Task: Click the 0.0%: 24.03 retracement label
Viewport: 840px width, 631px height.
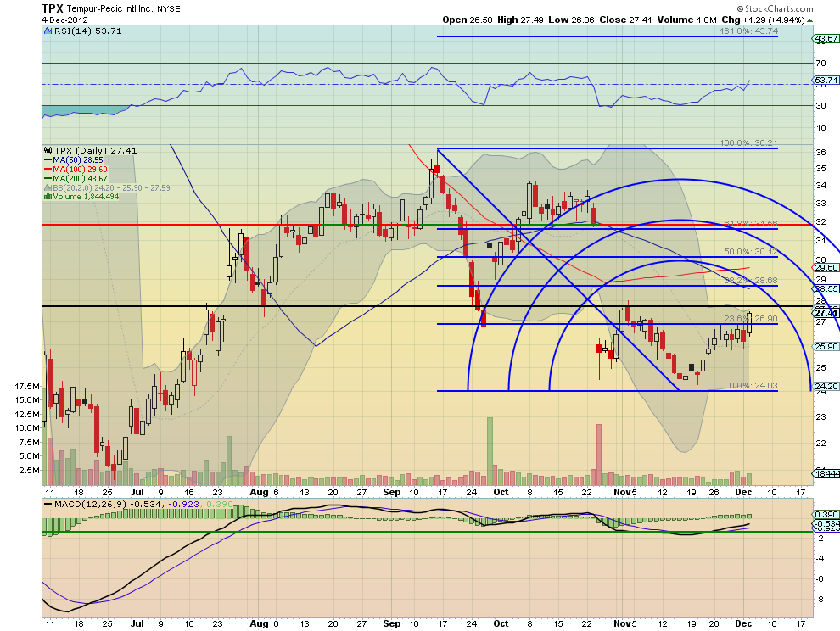Action: tap(753, 386)
